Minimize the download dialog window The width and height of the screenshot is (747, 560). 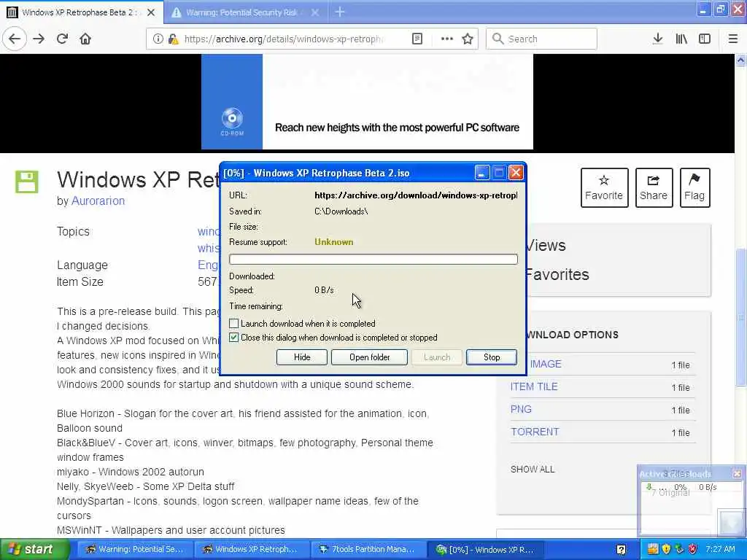481,172
